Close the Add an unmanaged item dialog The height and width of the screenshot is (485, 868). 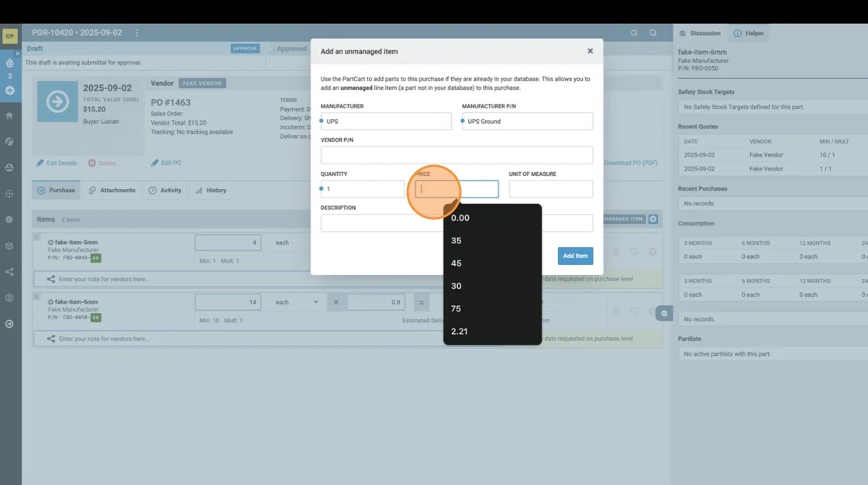click(590, 51)
